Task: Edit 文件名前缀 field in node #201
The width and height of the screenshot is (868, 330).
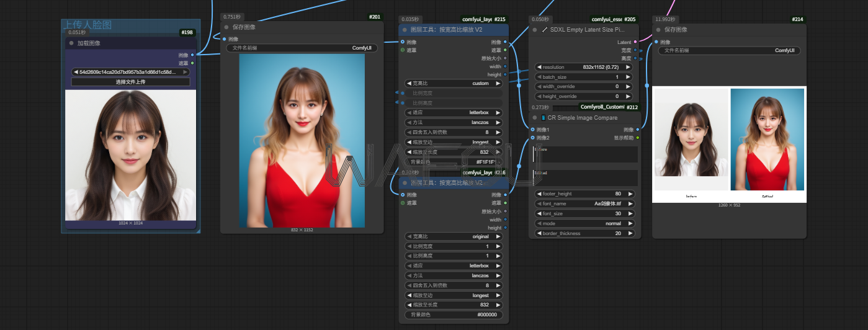Action: tap(302, 48)
